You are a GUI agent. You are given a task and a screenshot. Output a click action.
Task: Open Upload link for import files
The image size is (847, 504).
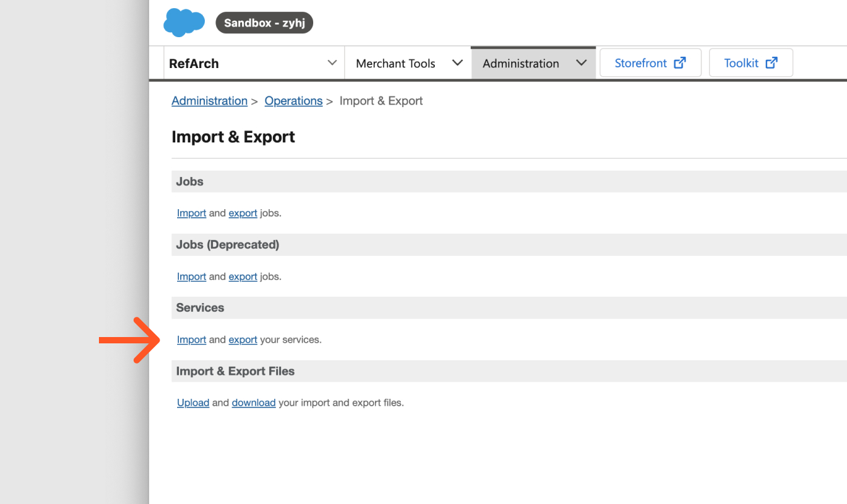point(193,403)
